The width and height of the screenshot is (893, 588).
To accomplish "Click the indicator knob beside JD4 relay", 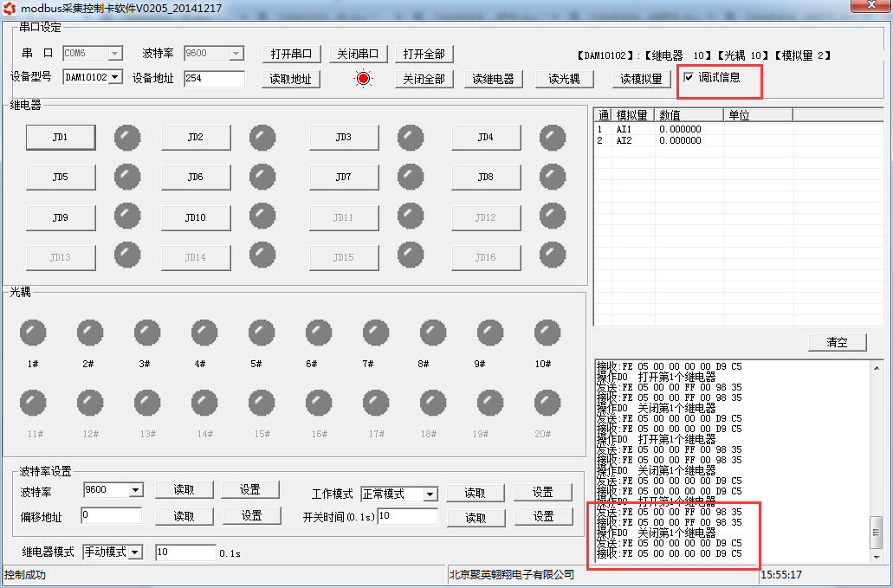I will (553, 137).
